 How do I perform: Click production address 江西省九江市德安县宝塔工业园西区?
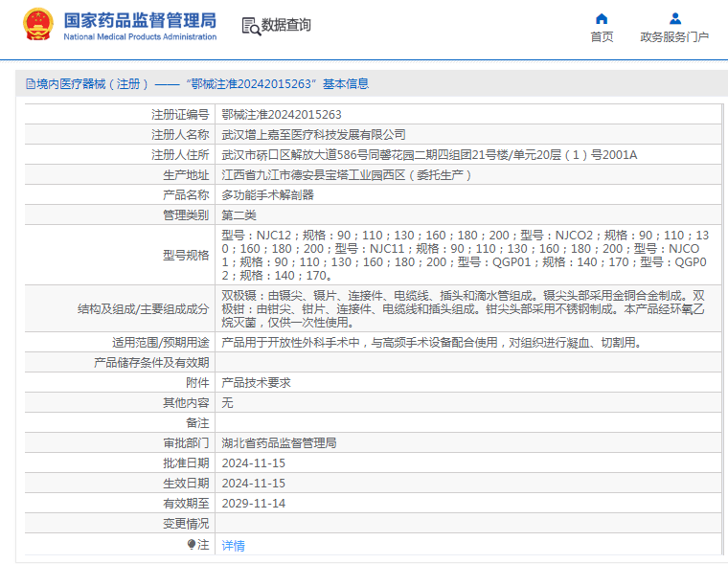pyautogui.click(x=347, y=175)
